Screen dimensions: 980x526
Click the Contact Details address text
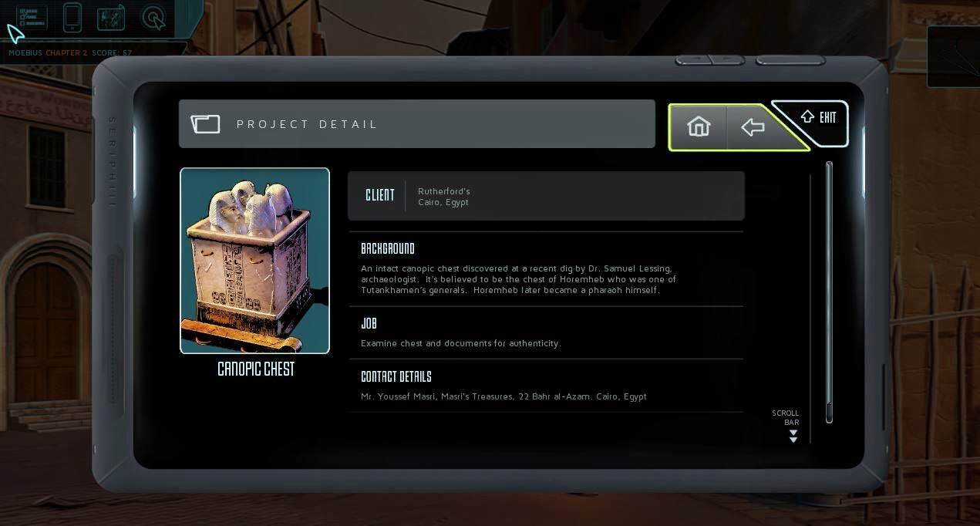tap(503, 396)
